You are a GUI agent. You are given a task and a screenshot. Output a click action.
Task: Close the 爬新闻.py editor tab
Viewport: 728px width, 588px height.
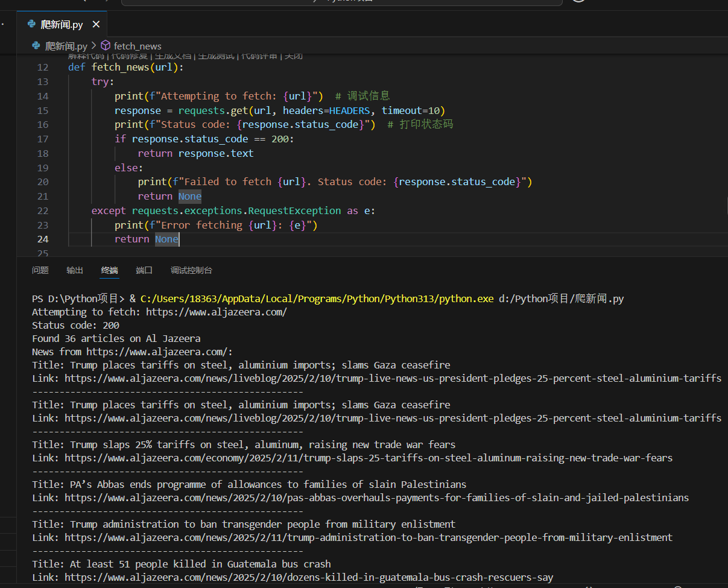click(96, 25)
